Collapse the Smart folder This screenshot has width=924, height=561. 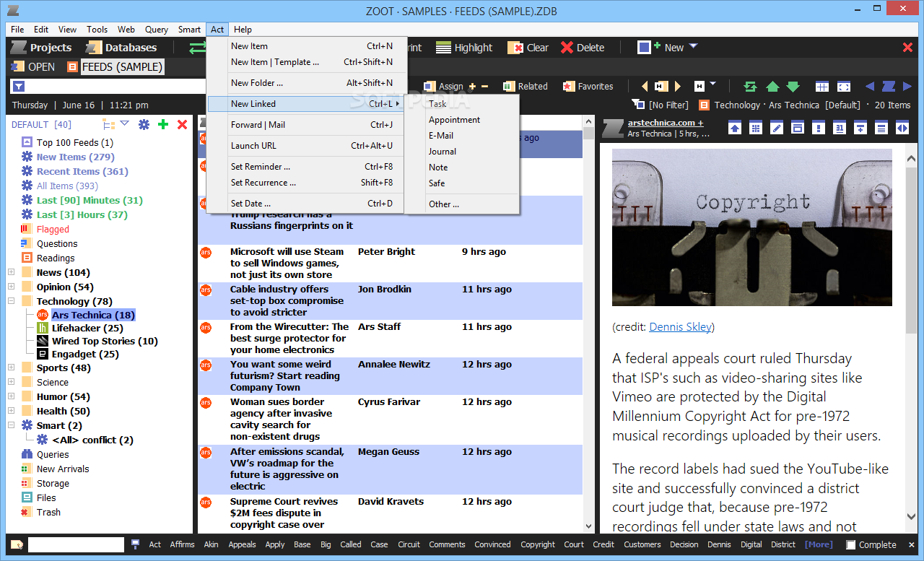point(12,425)
